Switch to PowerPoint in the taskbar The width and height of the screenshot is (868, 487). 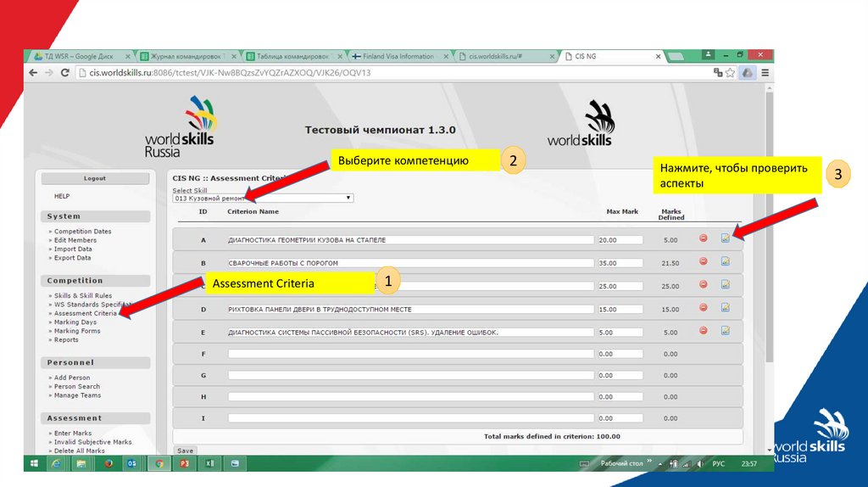(184, 464)
